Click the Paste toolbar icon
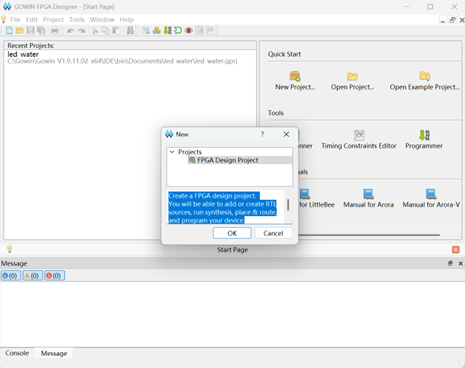The width and height of the screenshot is (465, 368). click(x=116, y=31)
